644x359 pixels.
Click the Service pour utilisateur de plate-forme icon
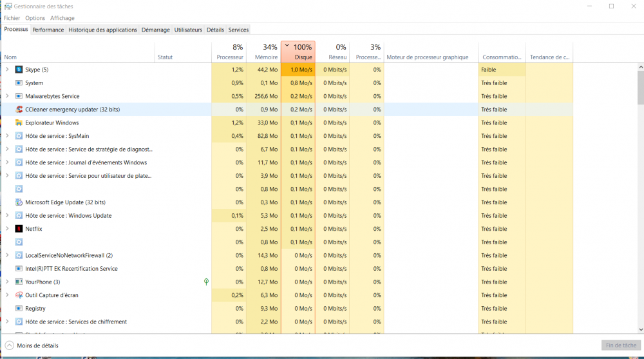tap(19, 175)
